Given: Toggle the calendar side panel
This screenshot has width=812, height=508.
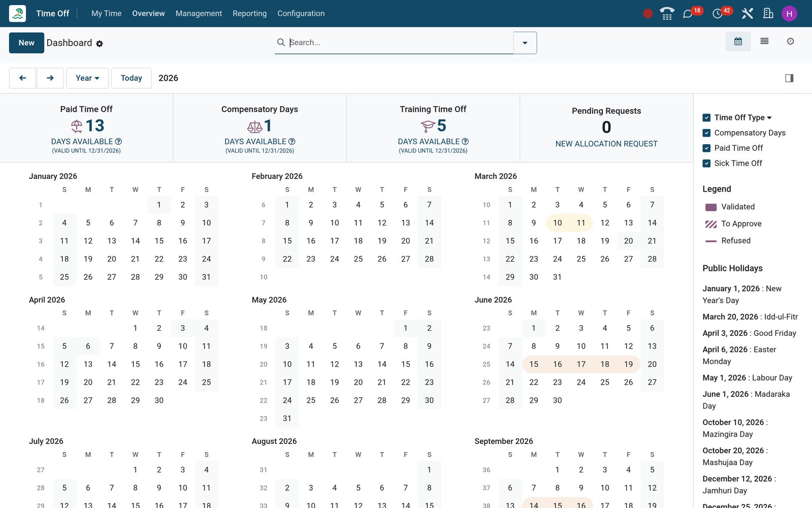Looking at the screenshot, I should [x=789, y=78].
